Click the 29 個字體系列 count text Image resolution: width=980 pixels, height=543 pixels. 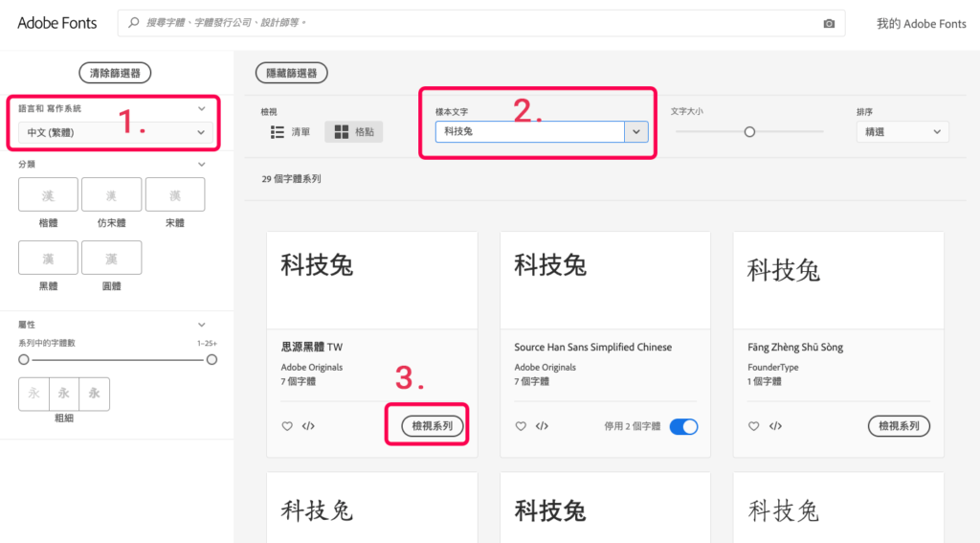coord(291,179)
